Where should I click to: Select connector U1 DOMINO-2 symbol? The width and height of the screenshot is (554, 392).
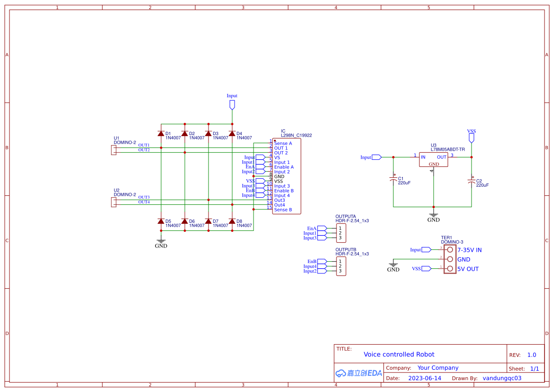(114, 149)
